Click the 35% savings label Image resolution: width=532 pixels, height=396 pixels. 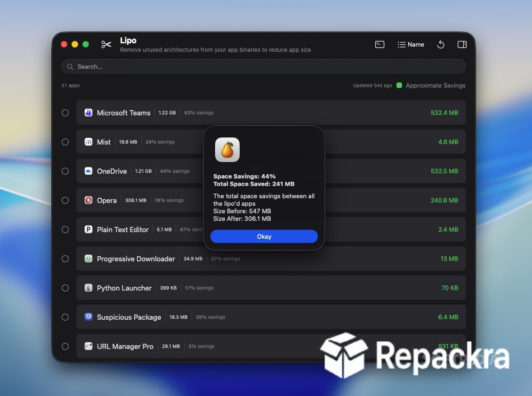coord(210,317)
